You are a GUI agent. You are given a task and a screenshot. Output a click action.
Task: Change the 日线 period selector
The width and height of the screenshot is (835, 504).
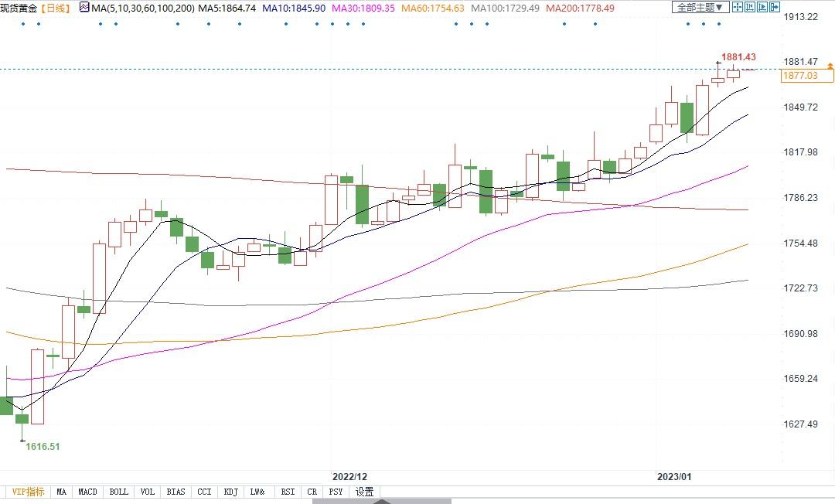point(55,8)
